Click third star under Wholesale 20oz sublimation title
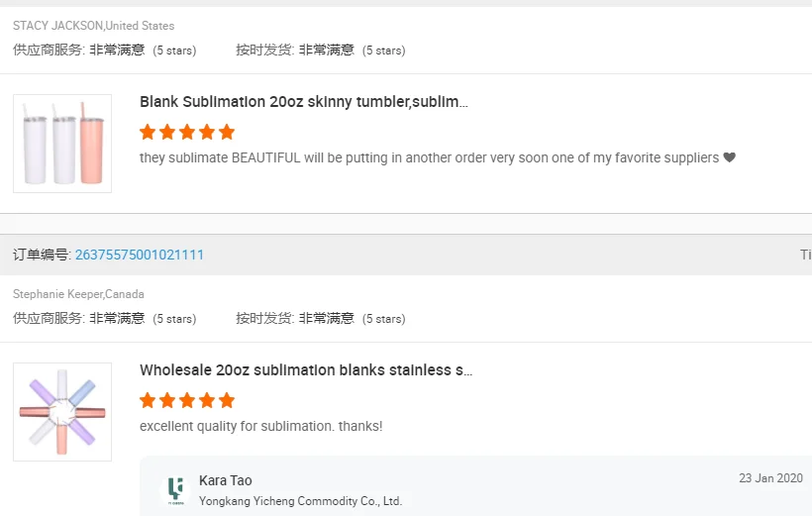812x516 pixels. click(187, 400)
